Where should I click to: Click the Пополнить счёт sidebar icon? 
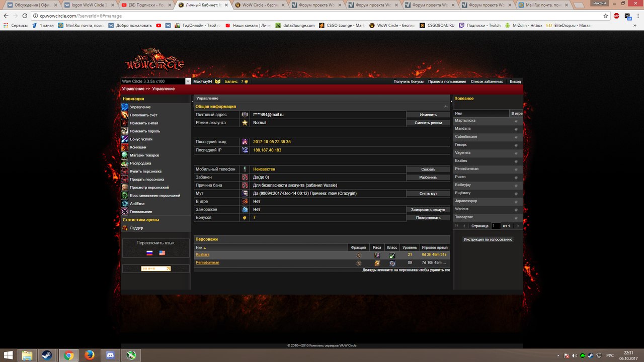(125, 115)
